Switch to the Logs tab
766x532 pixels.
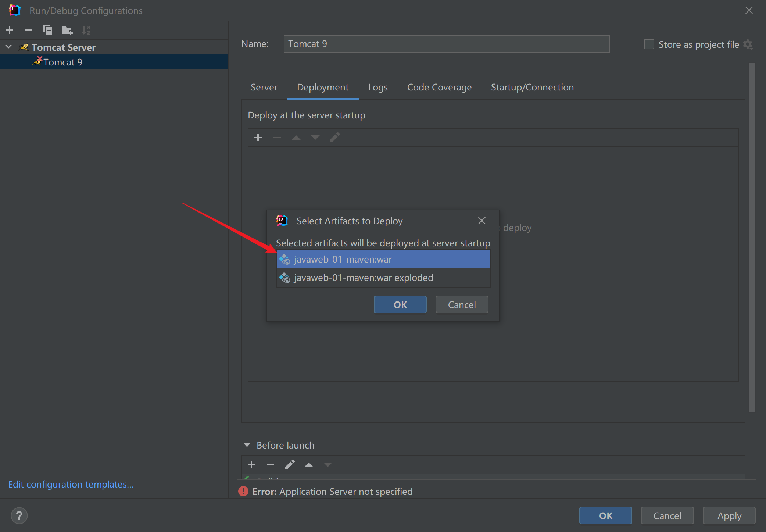coord(378,88)
